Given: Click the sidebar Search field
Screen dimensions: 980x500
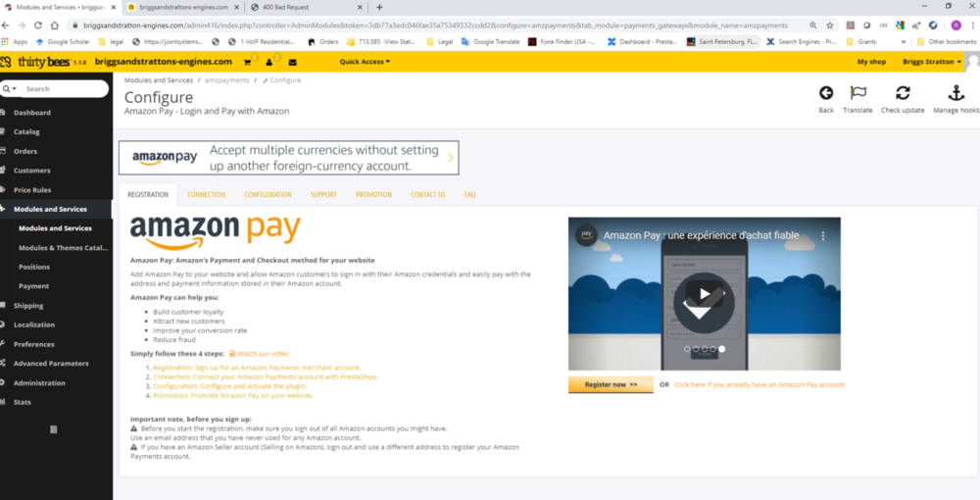Looking at the screenshot, I should click(x=65, y=89).
